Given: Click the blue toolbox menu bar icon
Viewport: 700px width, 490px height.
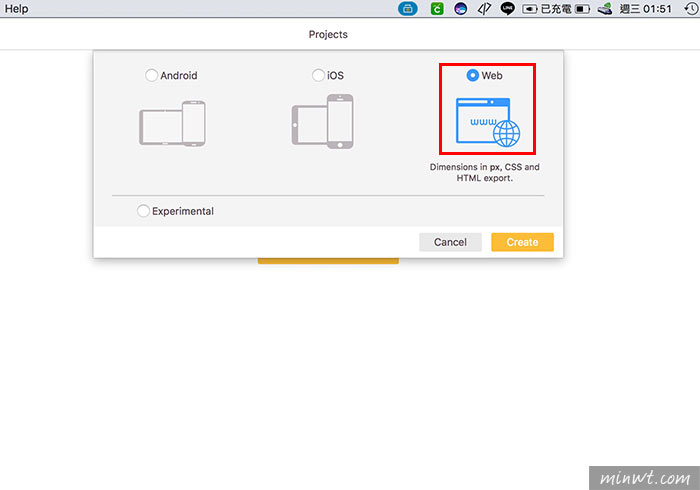Looking at the screenshot, I should (408, 8).
